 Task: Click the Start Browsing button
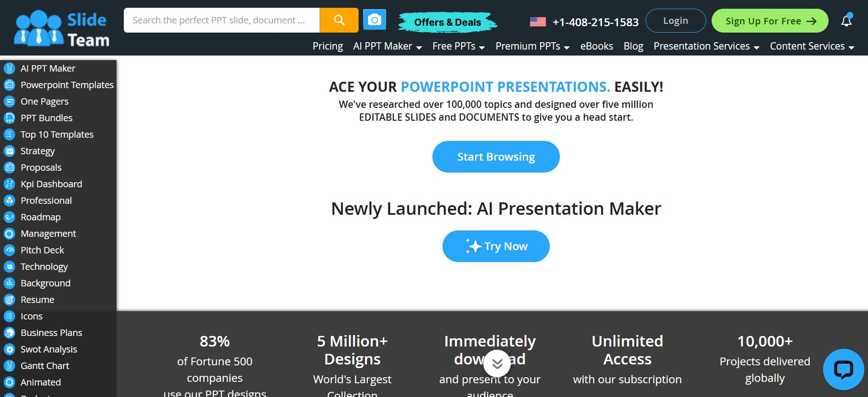click(496, 157)
